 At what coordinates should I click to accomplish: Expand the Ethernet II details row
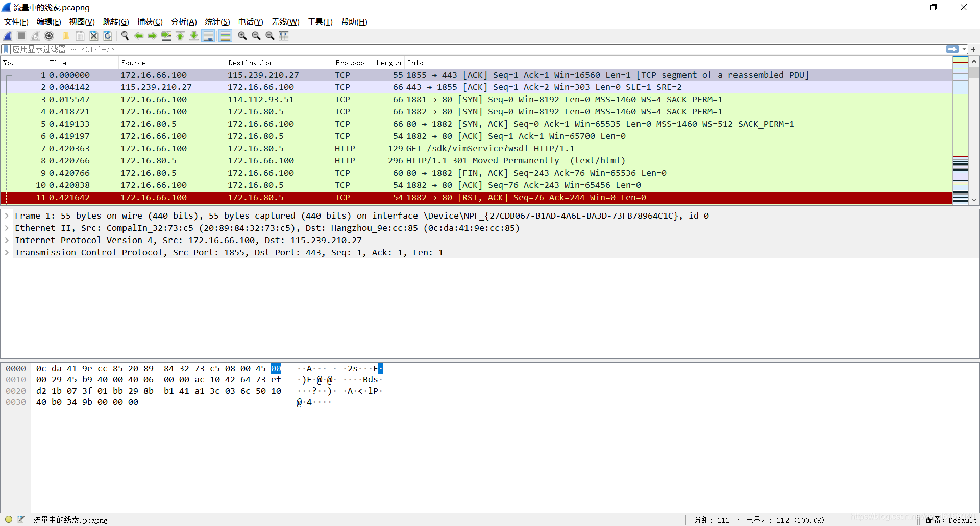(x=7, y=228)
